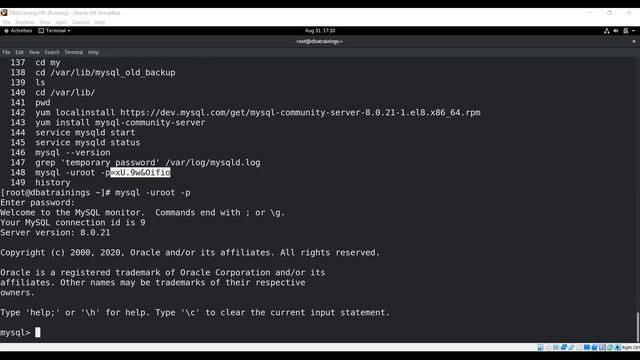Click the volume icon in GNOME top bar
The width and height of the screenshot is (640, 360).
[x=616, y=31]
